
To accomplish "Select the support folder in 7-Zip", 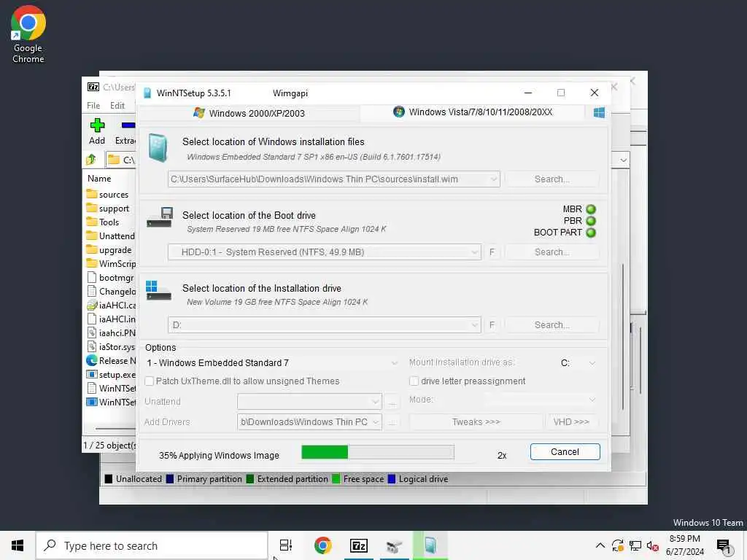I will pos(108,209).
